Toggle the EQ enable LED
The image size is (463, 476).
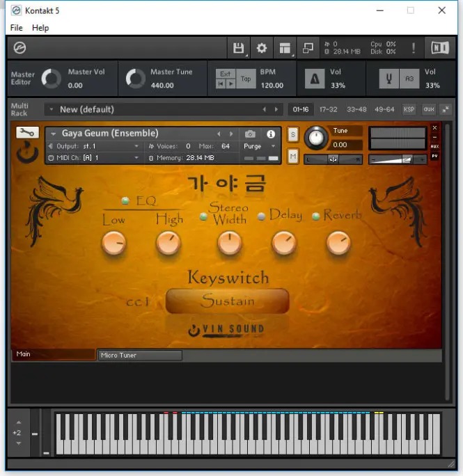(x=125, y=201)
